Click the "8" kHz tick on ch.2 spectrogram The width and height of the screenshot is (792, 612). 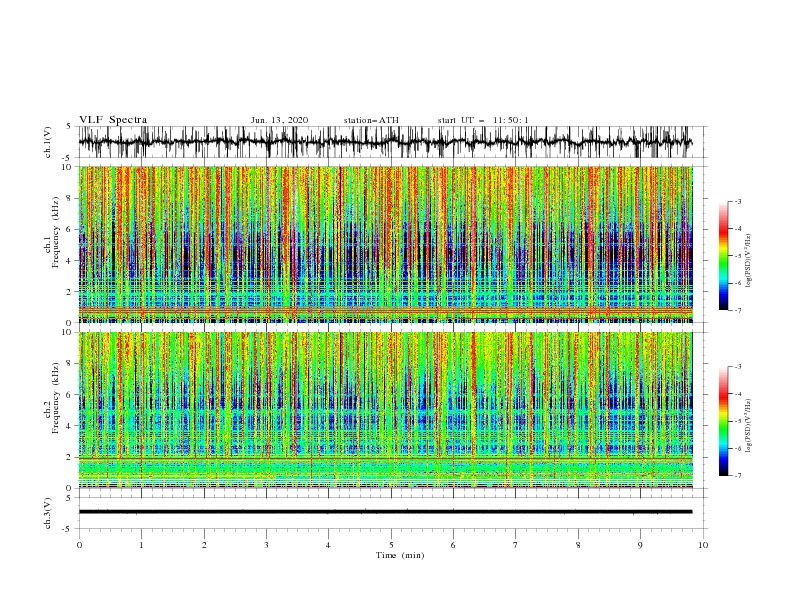click(70, 364)
